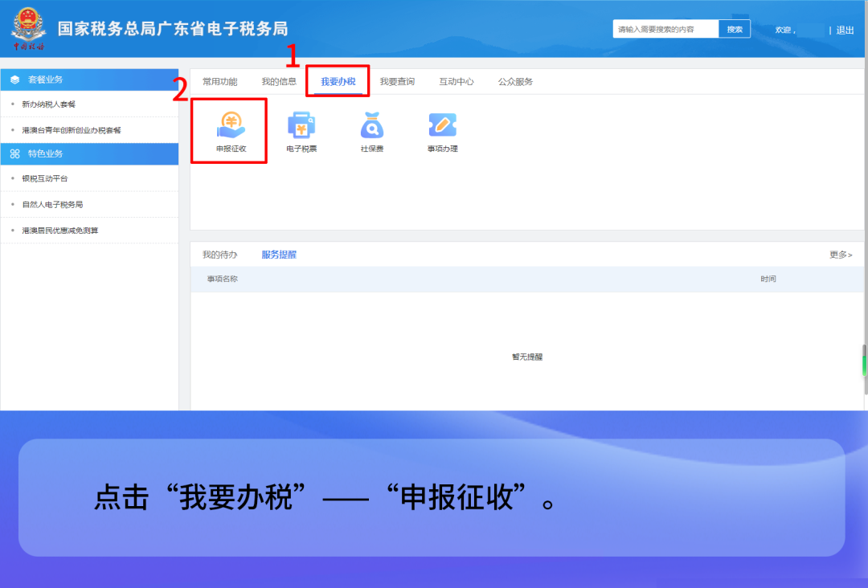Open 港澳台青年创新创业办税套餐

coord(72,130)
